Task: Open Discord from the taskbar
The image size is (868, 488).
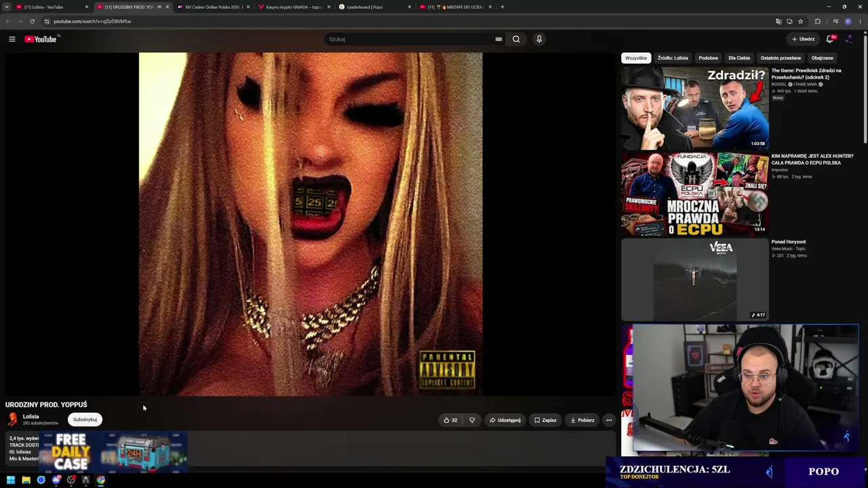Action: click(56, 480)
